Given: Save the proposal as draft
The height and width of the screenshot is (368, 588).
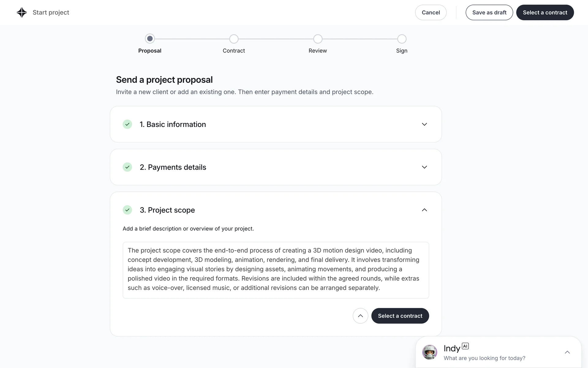Looking at the screenshot, I should tap(489, 13).
